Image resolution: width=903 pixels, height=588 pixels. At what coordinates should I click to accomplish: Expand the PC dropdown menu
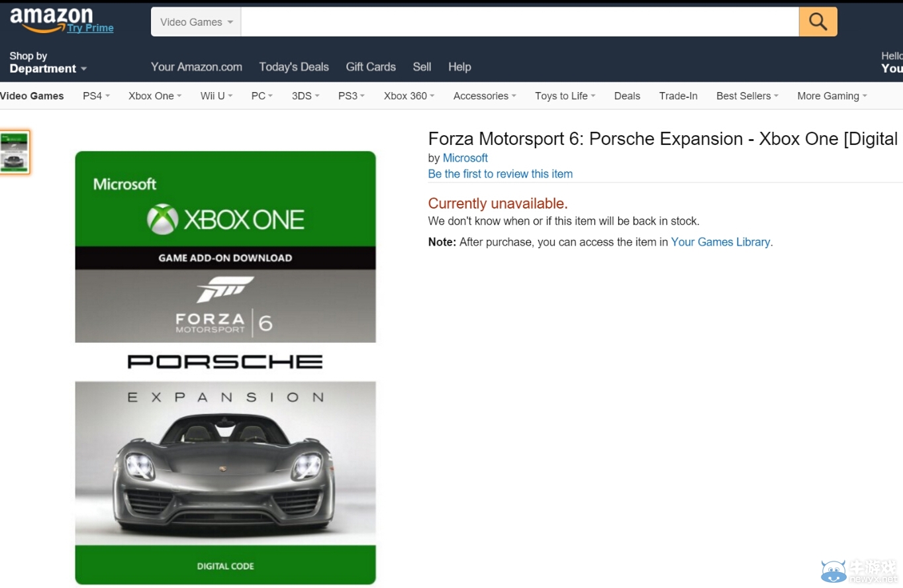pyautogui.click(x=262, y=96)
